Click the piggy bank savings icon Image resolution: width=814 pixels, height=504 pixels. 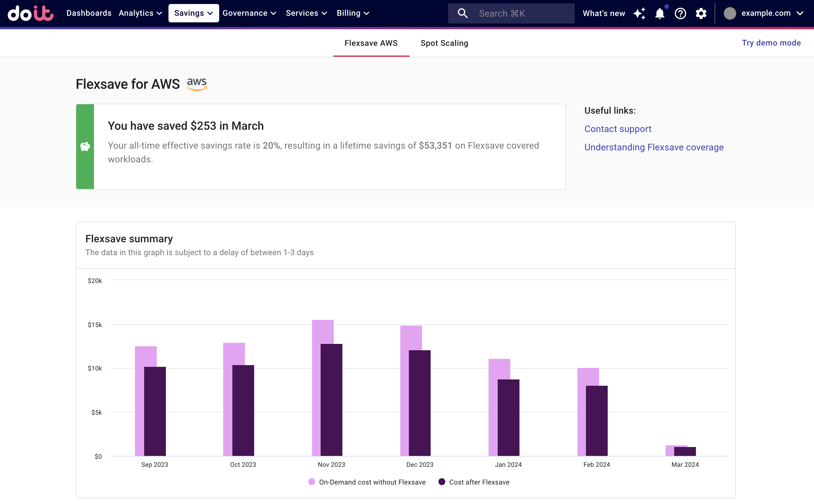click(x=85, y=147)
